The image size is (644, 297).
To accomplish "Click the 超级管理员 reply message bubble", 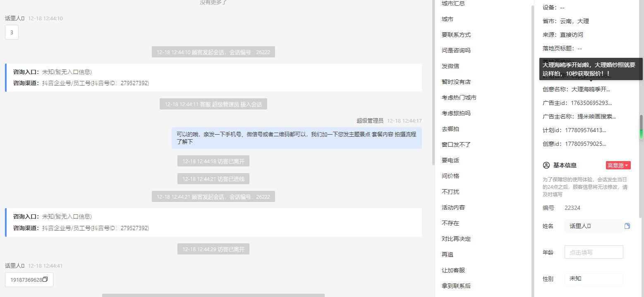I will pyautogui.click(x=297, y=138).
